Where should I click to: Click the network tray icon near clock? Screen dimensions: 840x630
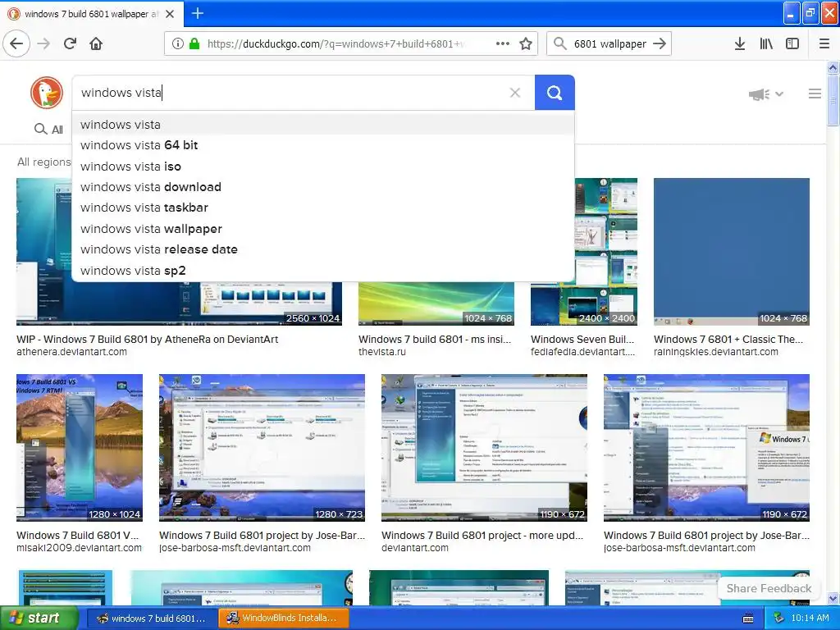(x=778, y=619)
